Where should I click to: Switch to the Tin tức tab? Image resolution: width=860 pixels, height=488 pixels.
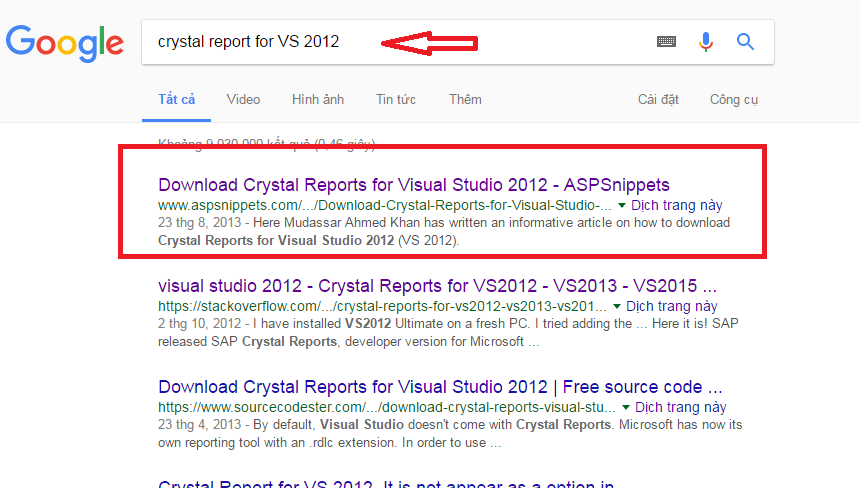(395, 99)
